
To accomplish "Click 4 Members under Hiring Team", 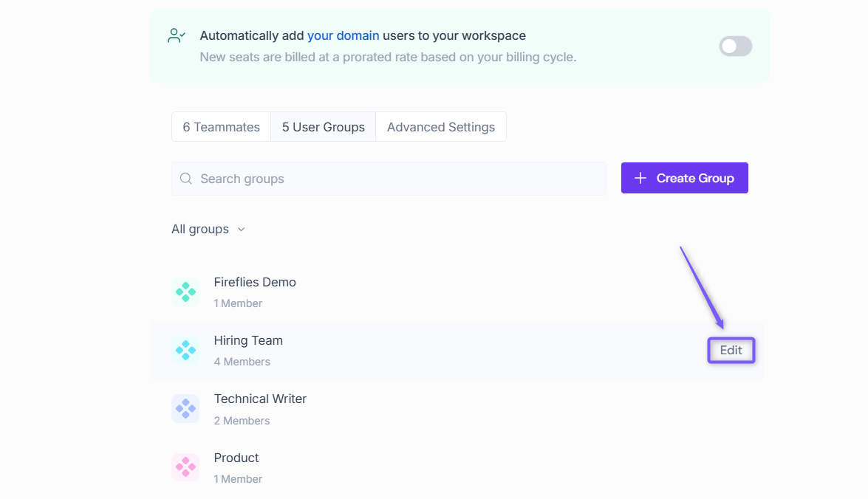I will coord(242,362).
